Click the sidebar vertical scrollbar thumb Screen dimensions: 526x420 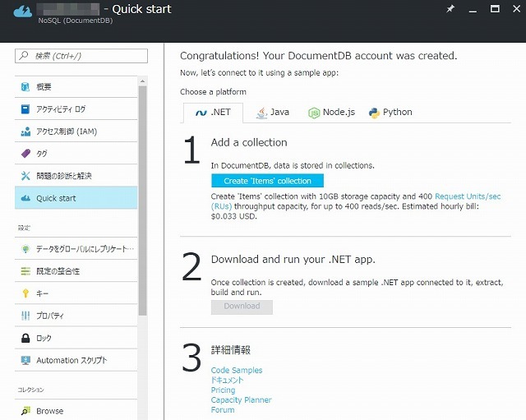pos(142,201)
